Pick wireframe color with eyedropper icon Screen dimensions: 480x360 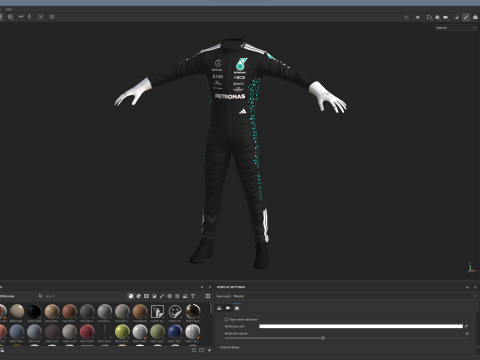[466, 326]
